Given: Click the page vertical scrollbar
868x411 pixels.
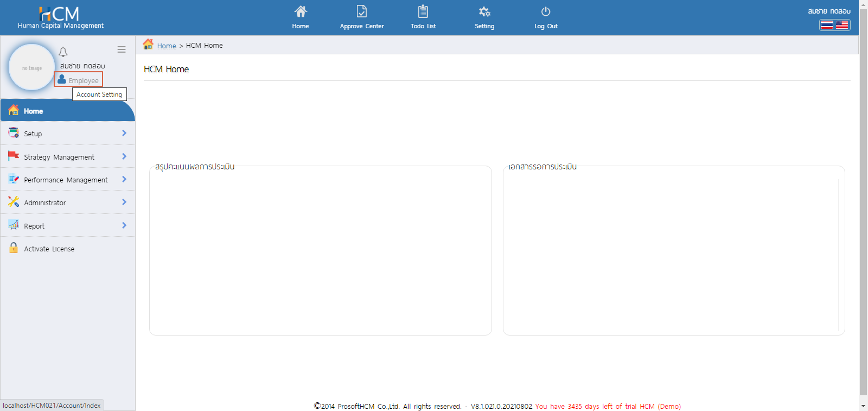Looking at the screenshot, I should tap(863, 201).
